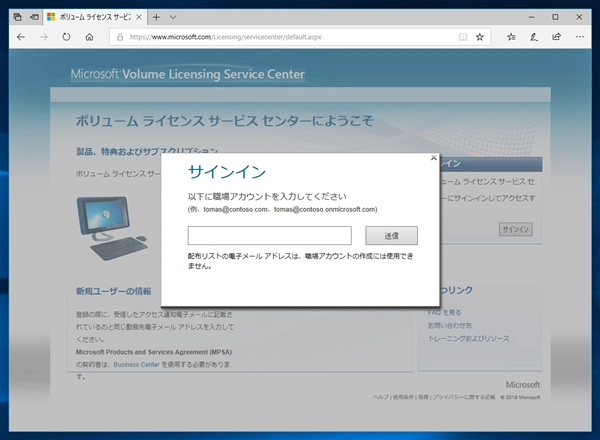Open the FAQ を見る link
Viewport: 600px width, 440px height.
pos(444,313)
